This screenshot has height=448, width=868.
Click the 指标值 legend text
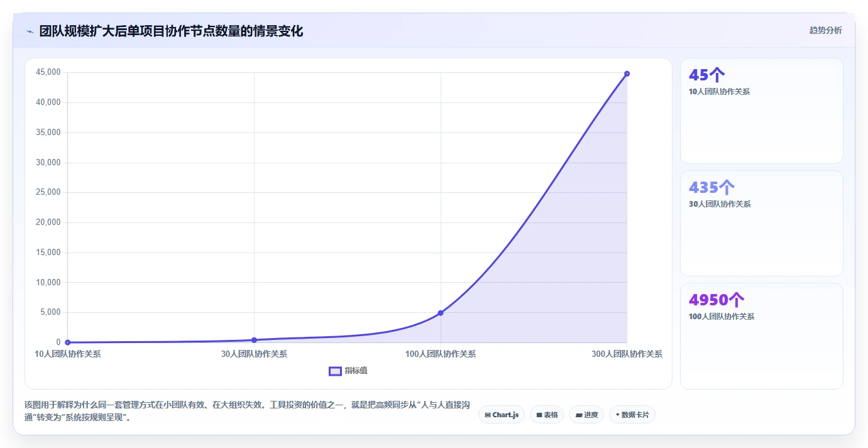pos(356,371)
